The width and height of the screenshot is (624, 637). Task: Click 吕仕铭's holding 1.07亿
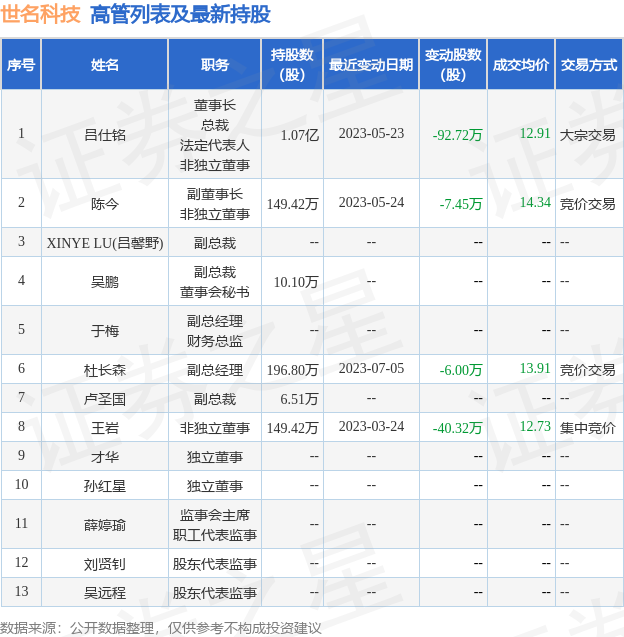coord(300,135)
